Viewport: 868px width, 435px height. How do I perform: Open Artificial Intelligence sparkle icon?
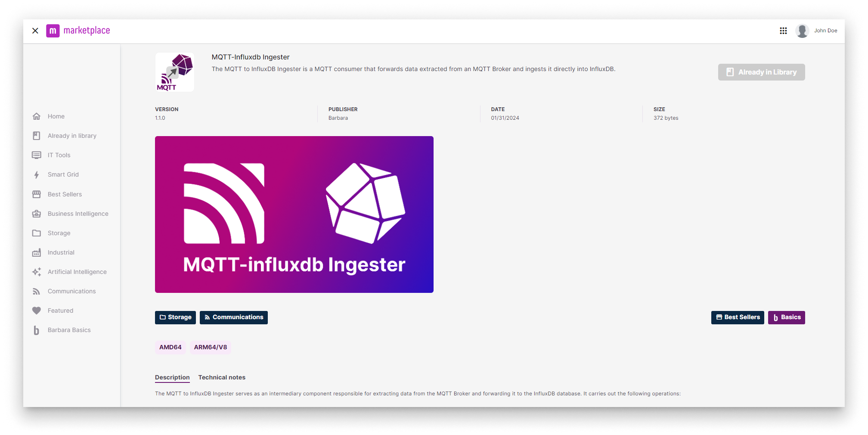[x=37, y=272]
